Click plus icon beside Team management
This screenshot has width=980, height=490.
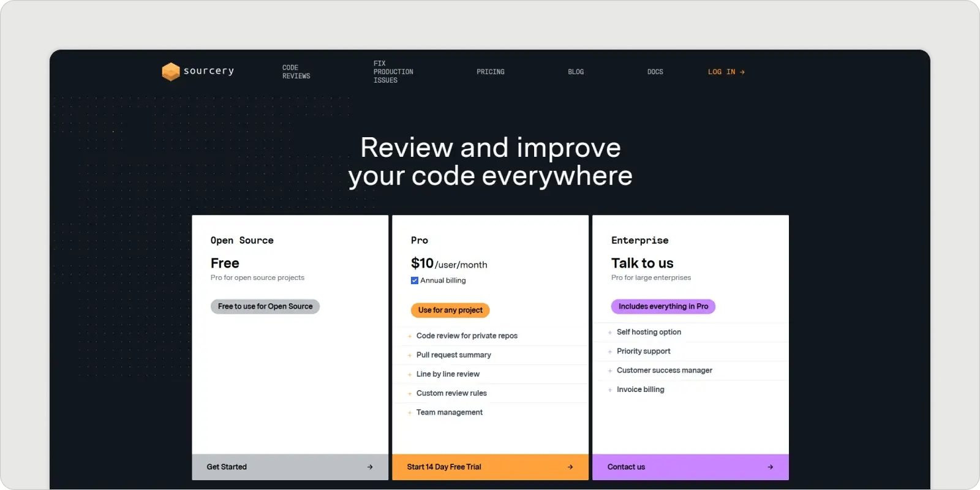[410, 413]
